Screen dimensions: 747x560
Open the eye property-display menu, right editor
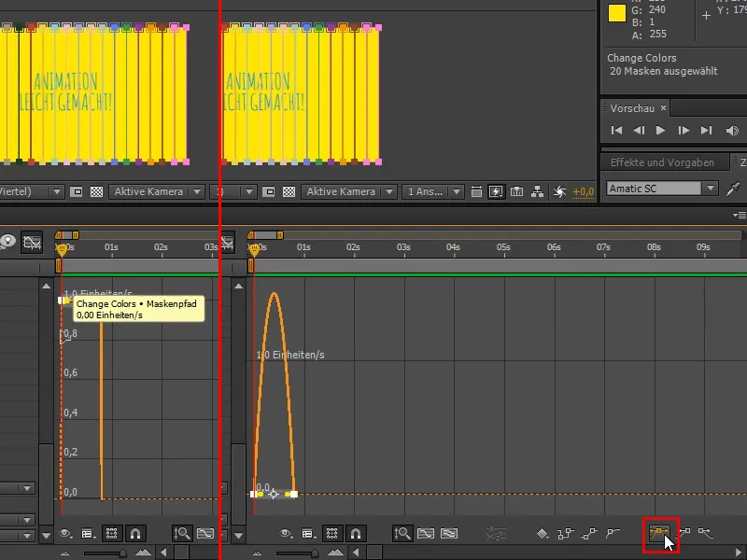[286, 534]
